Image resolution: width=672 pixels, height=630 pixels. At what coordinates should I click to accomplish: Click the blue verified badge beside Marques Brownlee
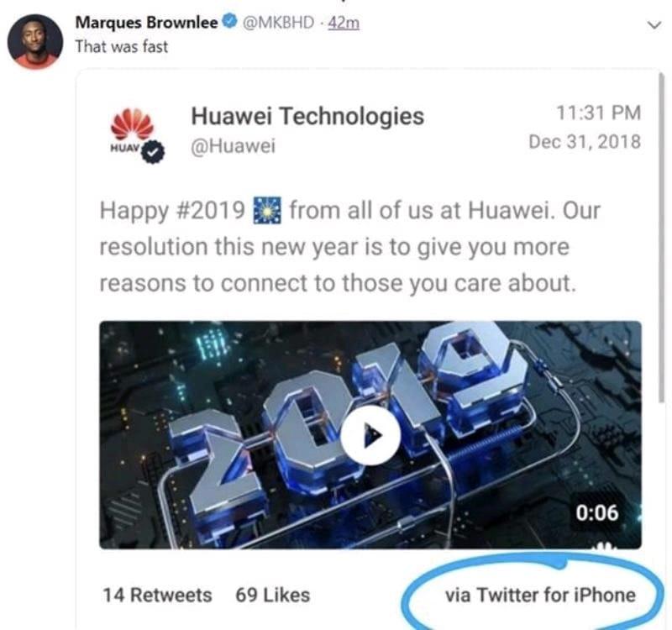pos(230,22)
